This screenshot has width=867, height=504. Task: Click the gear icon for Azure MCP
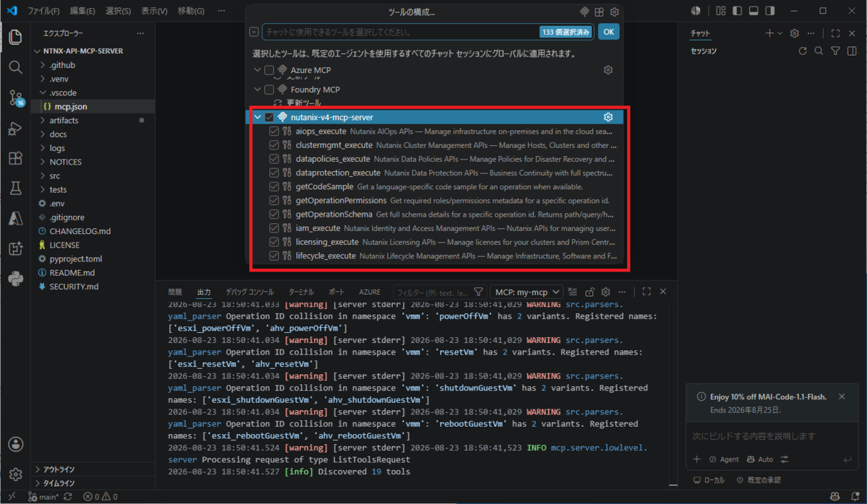tap(608, 70)
